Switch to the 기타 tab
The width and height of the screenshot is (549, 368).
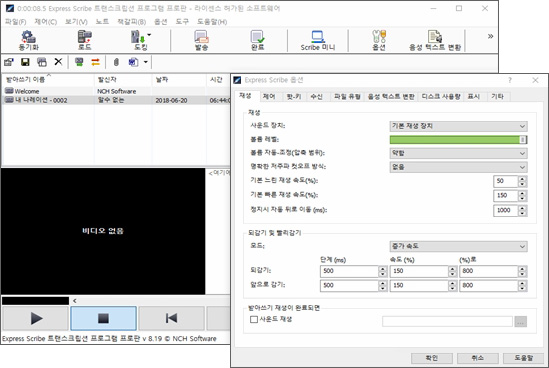point(497,97)
